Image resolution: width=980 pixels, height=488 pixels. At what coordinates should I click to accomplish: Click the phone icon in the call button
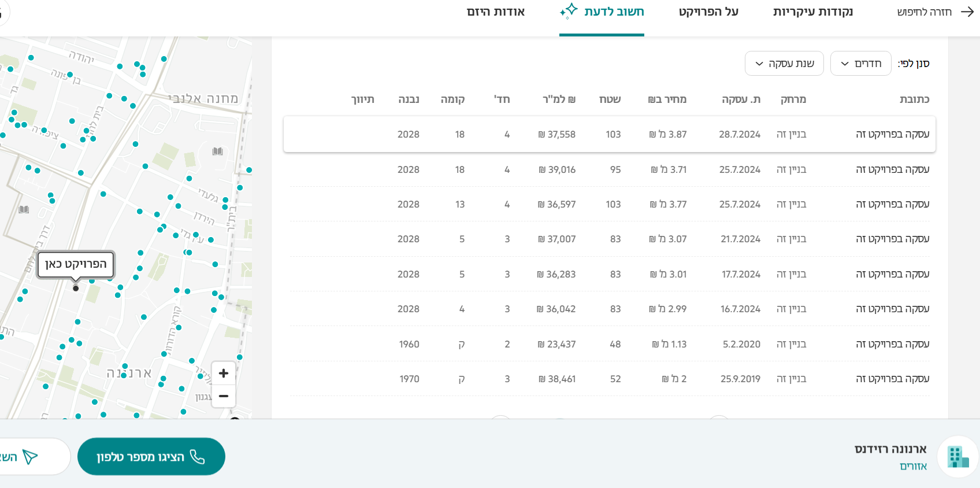pos(198,457)
